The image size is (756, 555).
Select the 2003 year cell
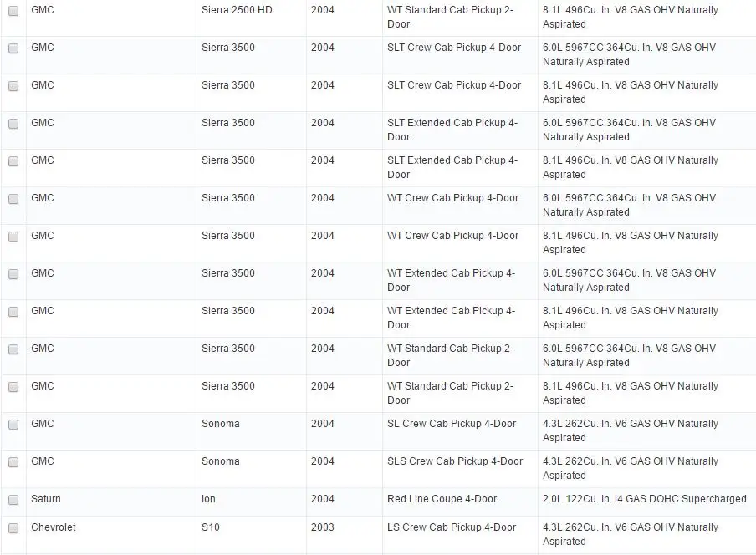tap(345, 535)
